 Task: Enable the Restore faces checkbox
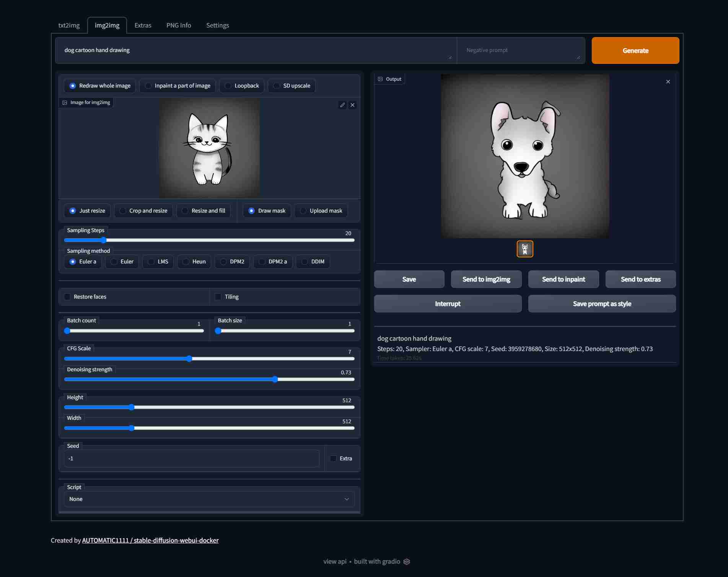point(68,297)
